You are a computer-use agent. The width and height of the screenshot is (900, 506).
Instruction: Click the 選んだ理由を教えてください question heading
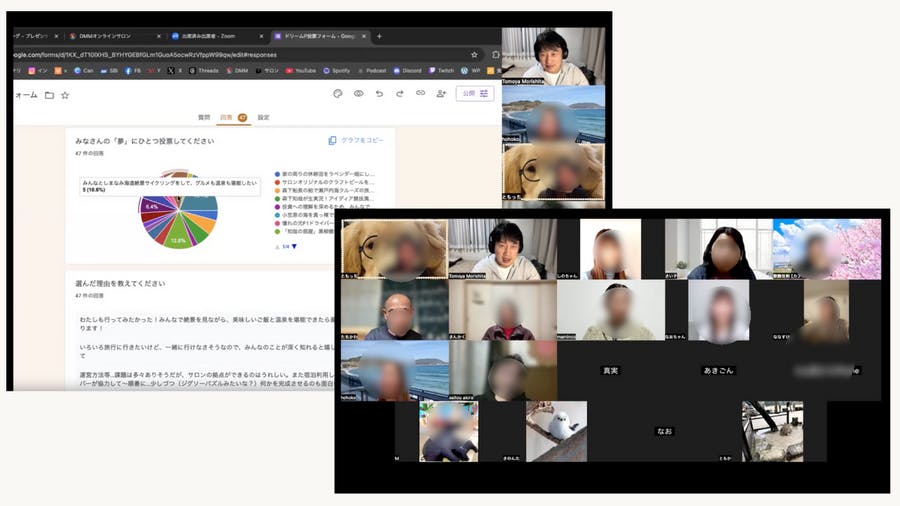tap(120, 283)
